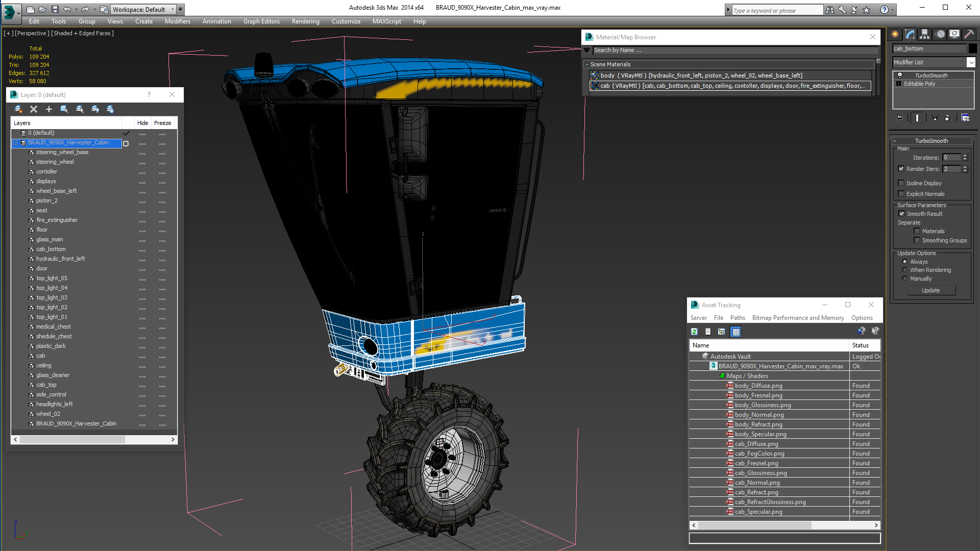Save the scene with the floppy icon
This screenshot has height=551, width=980.
55,9
